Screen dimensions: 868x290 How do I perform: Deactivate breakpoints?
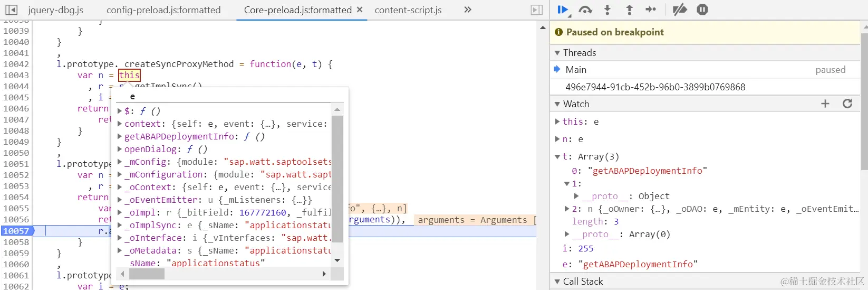tap(680, 10)
